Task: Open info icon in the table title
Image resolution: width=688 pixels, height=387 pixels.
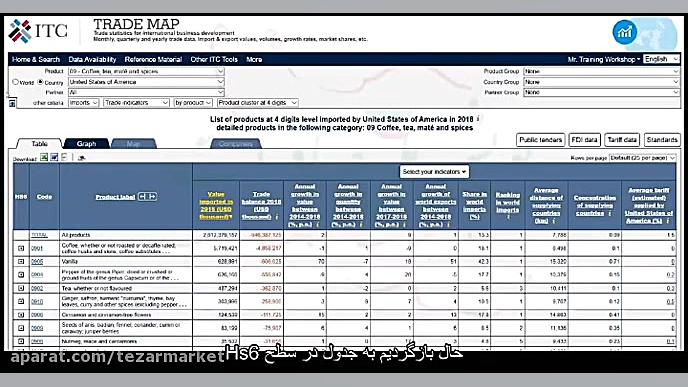Action: [478, 119]
